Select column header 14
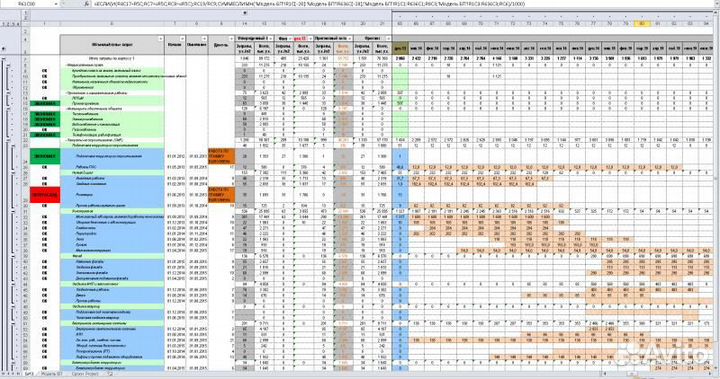 [x=244, y=23]
